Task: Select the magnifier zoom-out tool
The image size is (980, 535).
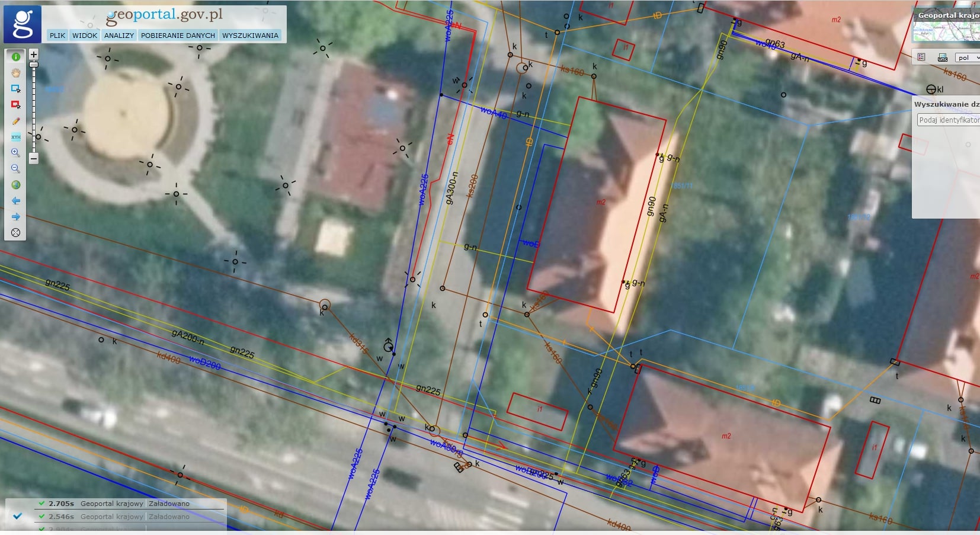Action: [x=16, y=169]
